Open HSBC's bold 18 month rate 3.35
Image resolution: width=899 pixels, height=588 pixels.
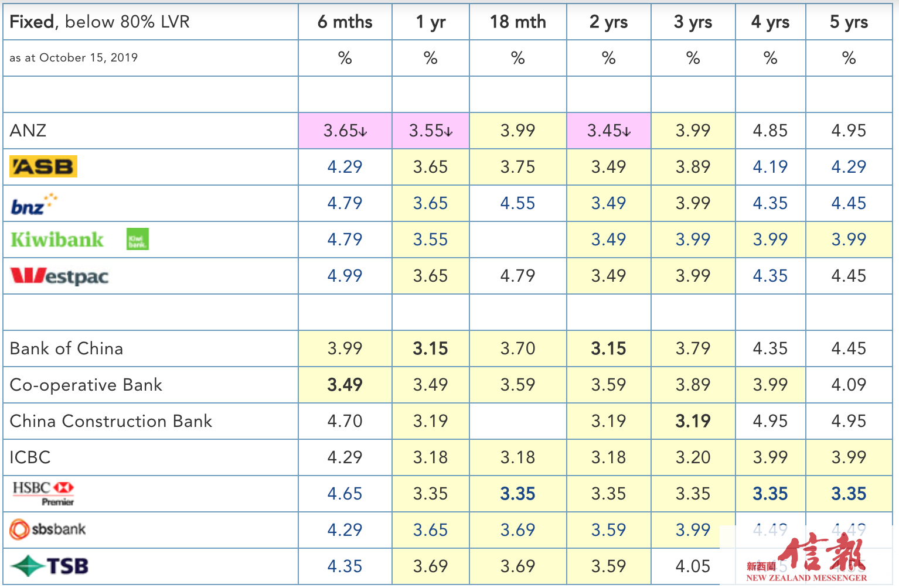pos(518,494)
